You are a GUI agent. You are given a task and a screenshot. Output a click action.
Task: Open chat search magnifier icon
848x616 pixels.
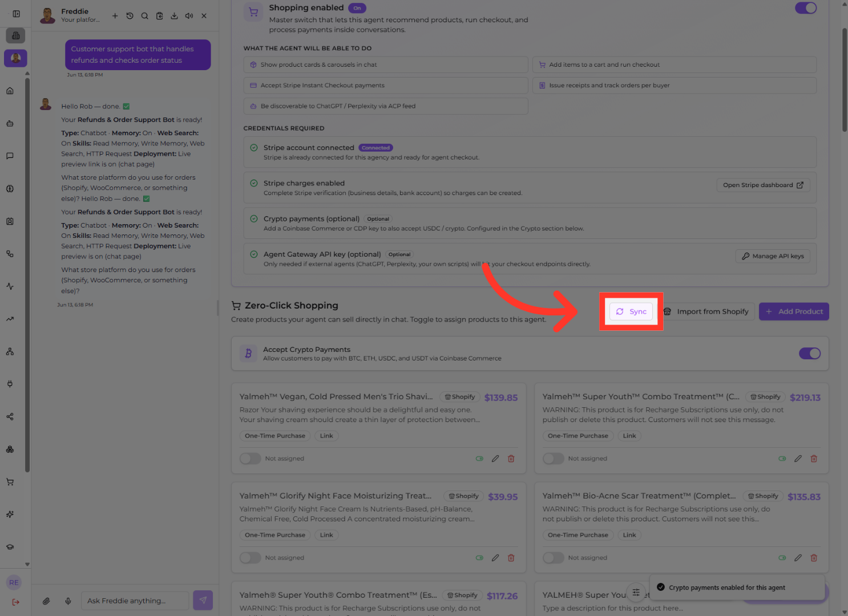coord(144,16)
